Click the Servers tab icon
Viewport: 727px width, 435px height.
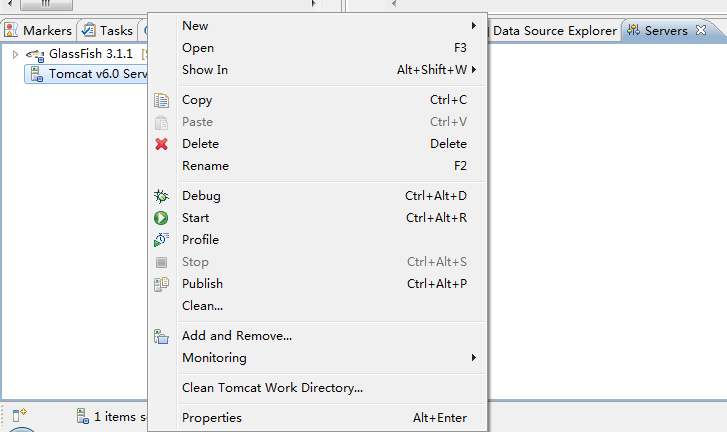pos(633,30)
